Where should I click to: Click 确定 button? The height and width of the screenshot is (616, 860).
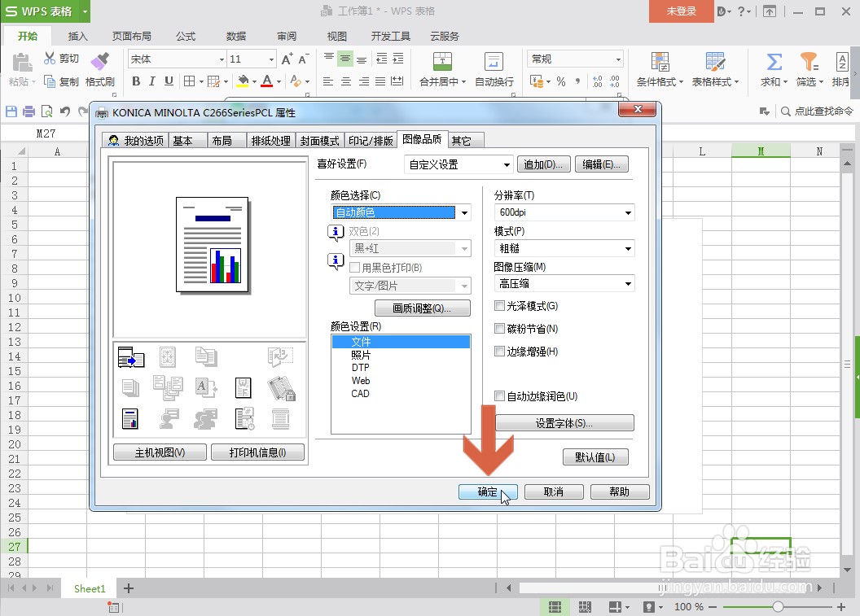coord(488,491)
